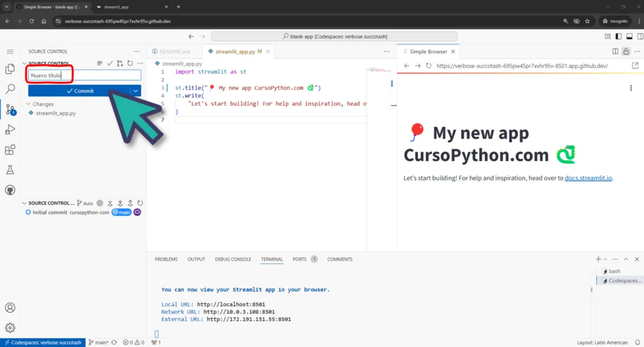The height and width of the screenshot is (347, 644).
Task: Click the blue Commit button
Action: point(79,91)
